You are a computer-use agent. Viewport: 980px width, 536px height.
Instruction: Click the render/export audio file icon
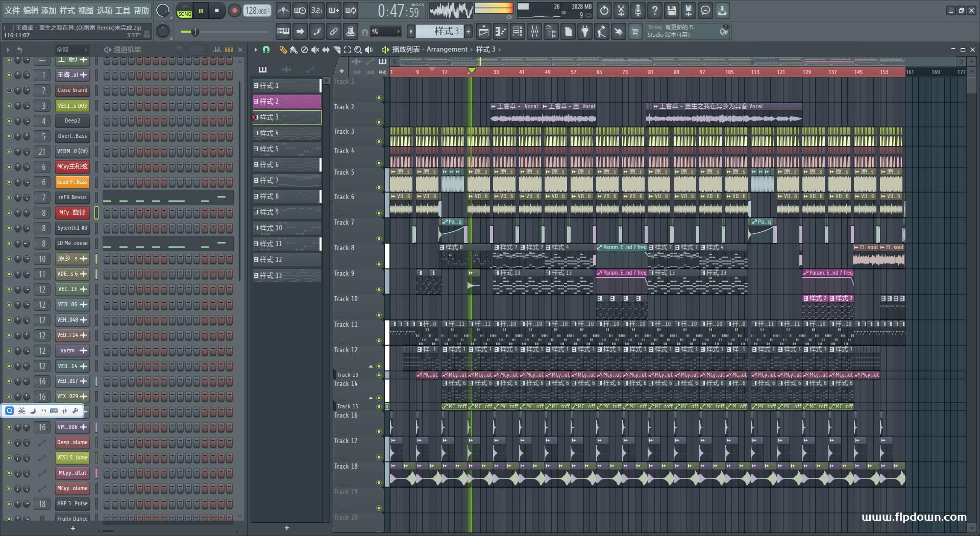688,10
